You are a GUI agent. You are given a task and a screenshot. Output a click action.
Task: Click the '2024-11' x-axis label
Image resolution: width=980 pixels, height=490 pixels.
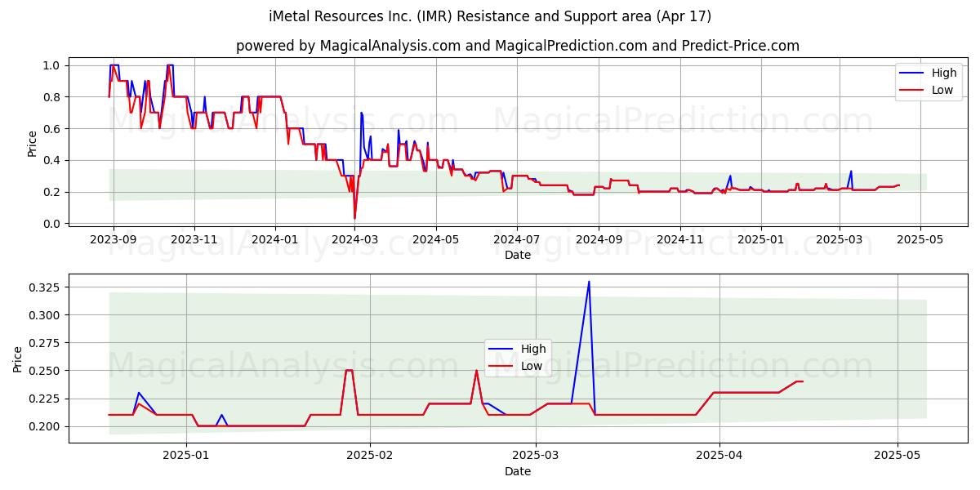[x=679, y=239]
